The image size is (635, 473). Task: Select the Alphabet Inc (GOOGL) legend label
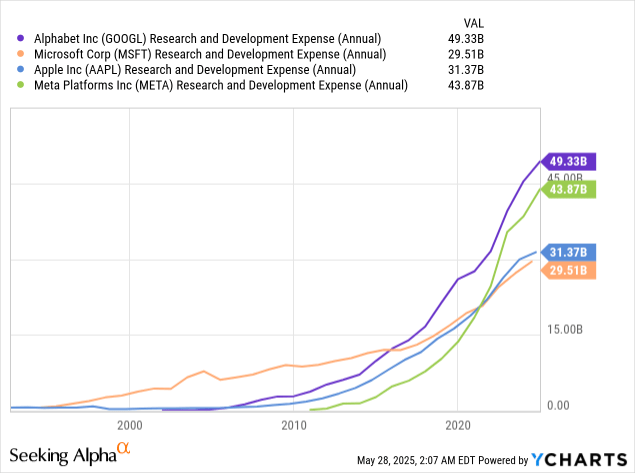pos(207,39)
